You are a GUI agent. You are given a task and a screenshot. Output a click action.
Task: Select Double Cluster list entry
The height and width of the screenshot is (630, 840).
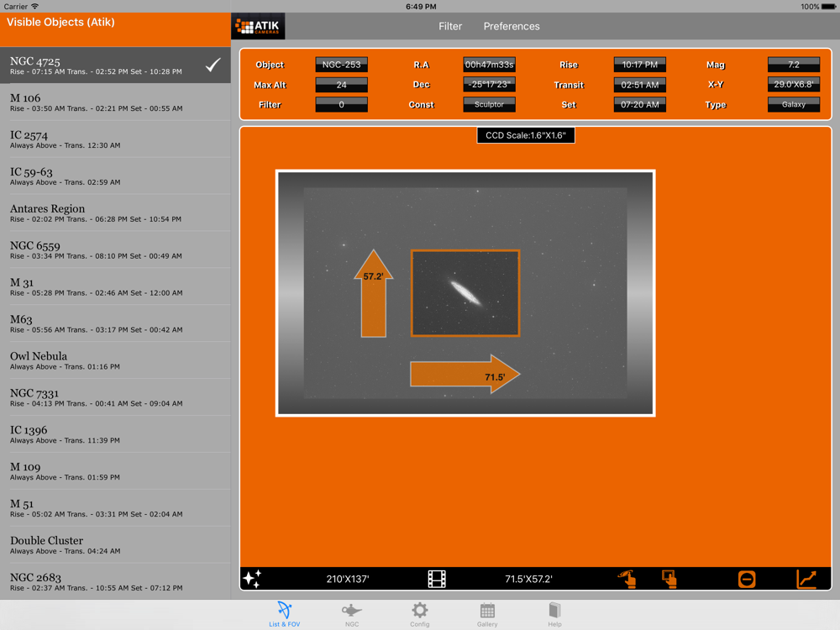pos(115,545)
